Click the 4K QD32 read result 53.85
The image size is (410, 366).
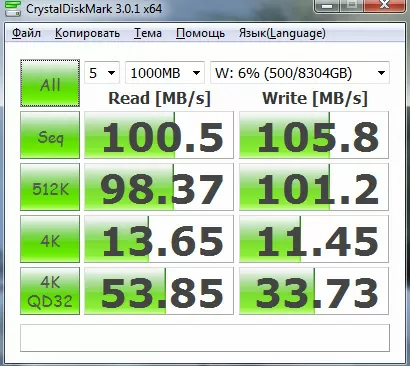159,291
